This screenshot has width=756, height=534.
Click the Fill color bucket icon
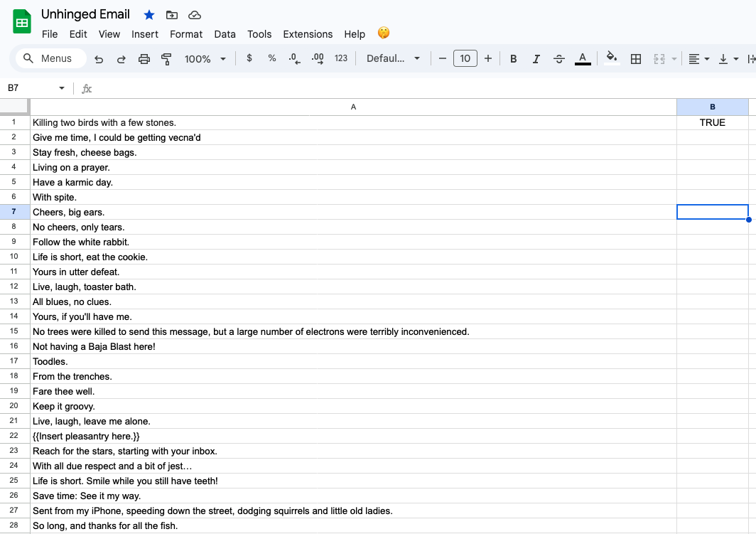click(x=611, y=58)
